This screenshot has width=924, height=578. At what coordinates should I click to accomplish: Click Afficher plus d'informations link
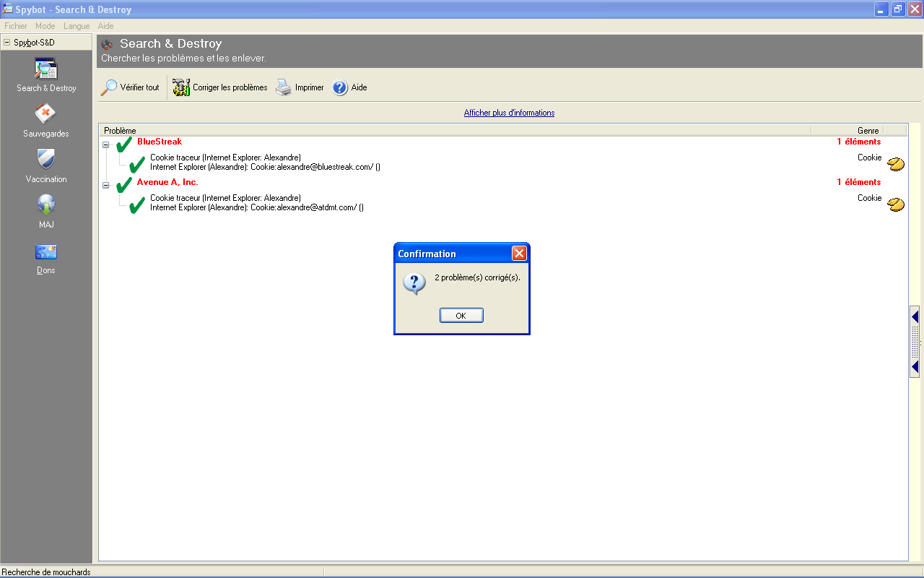click(x=509, y=113)
